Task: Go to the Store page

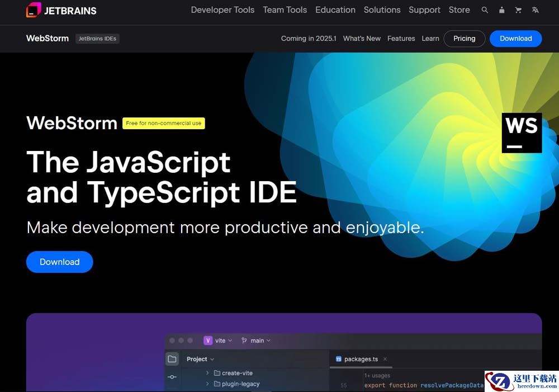Action: 459,10
